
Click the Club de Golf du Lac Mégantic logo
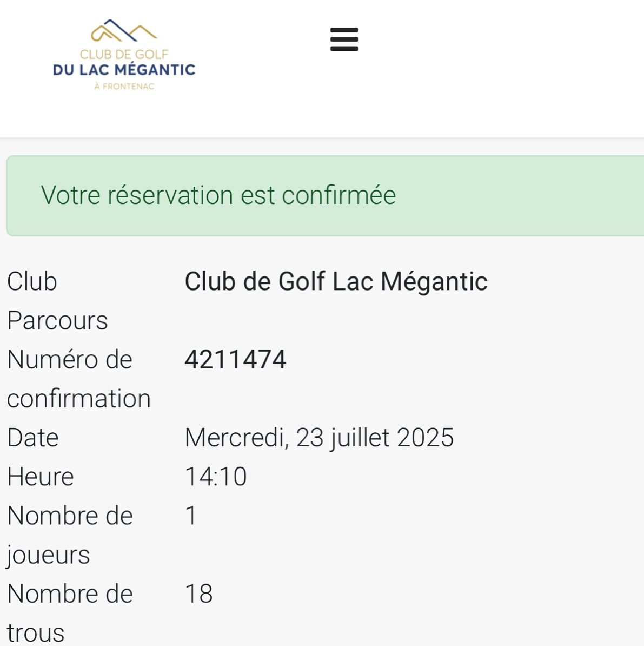pyautogui.click(x=124, y=55)
